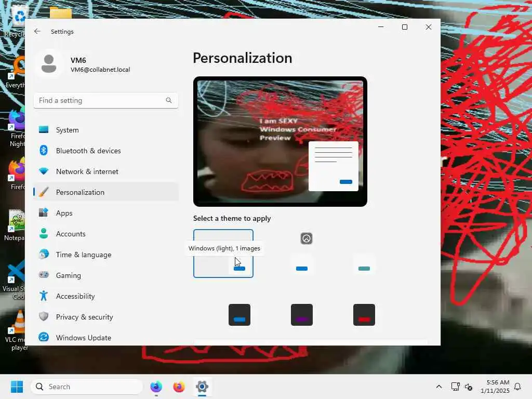
Task: Select the Windows (light) theme thumbnail
Action: click(x=223, y=254)
